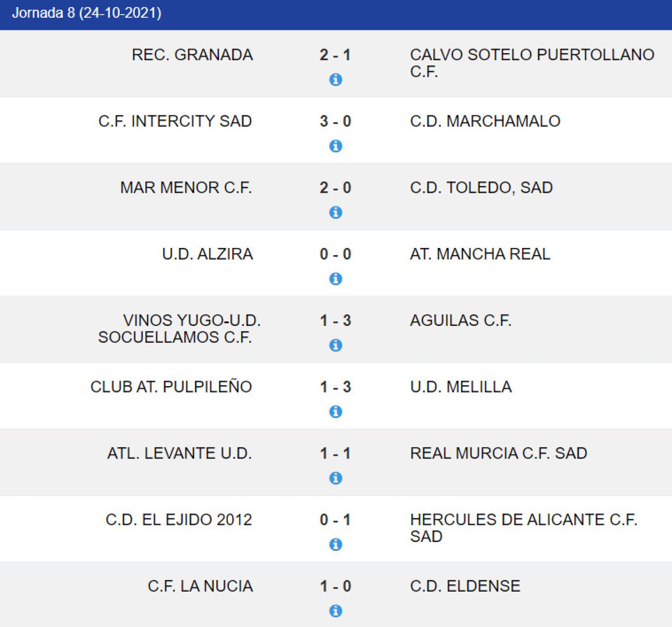This screenshot has height=627, width=672.
Task: View info icon for Pulpileño vs Melilla
Action: point(336,412)
